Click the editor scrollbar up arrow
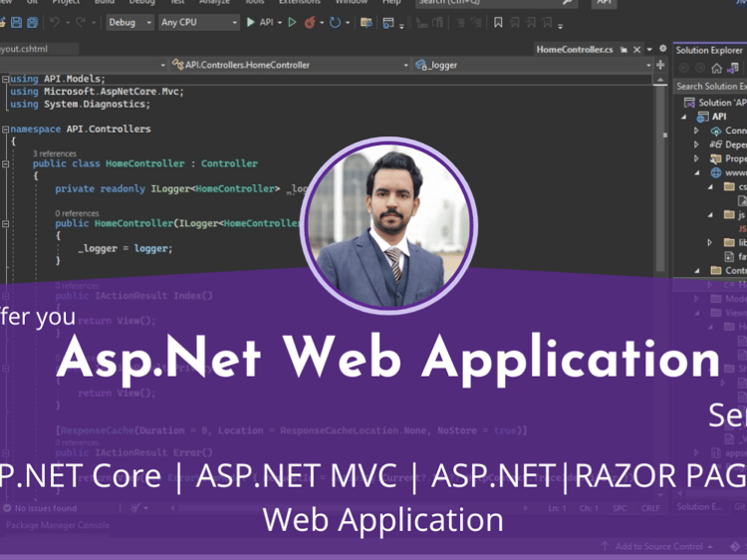Viewport: 747px width, 560px height. (660, 81)
